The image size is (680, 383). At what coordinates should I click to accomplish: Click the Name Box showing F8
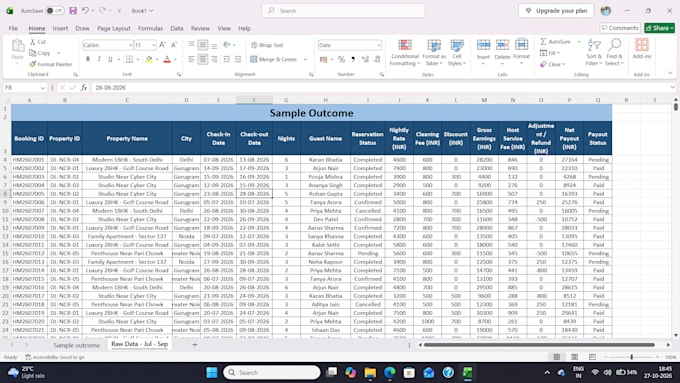(24, 88)
